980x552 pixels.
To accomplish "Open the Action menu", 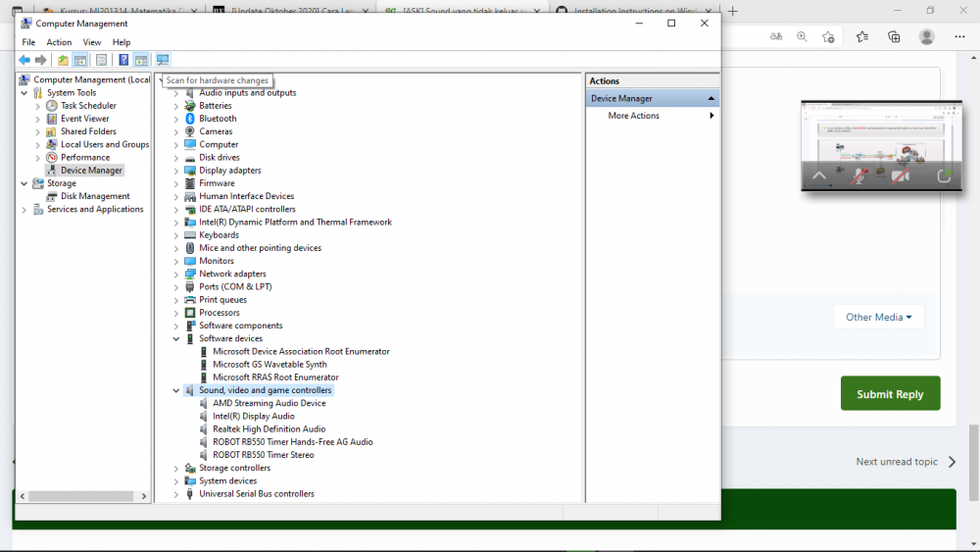I will click(x=59, y=42).
